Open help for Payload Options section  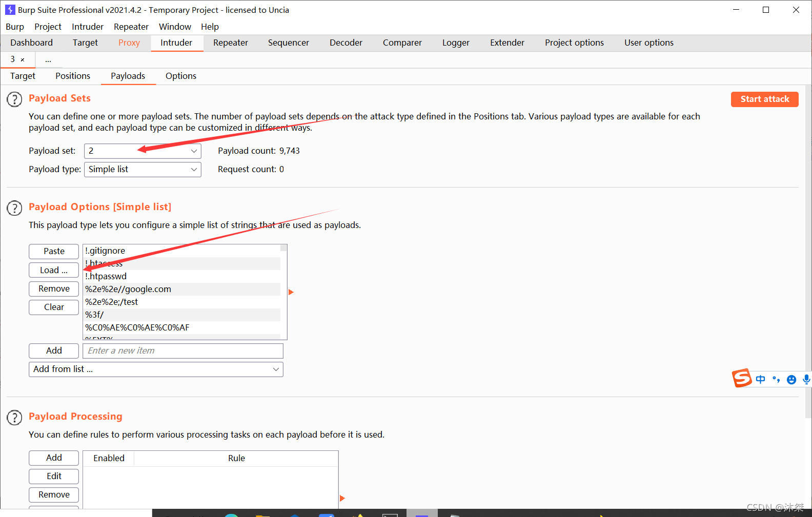pos(14,208)
